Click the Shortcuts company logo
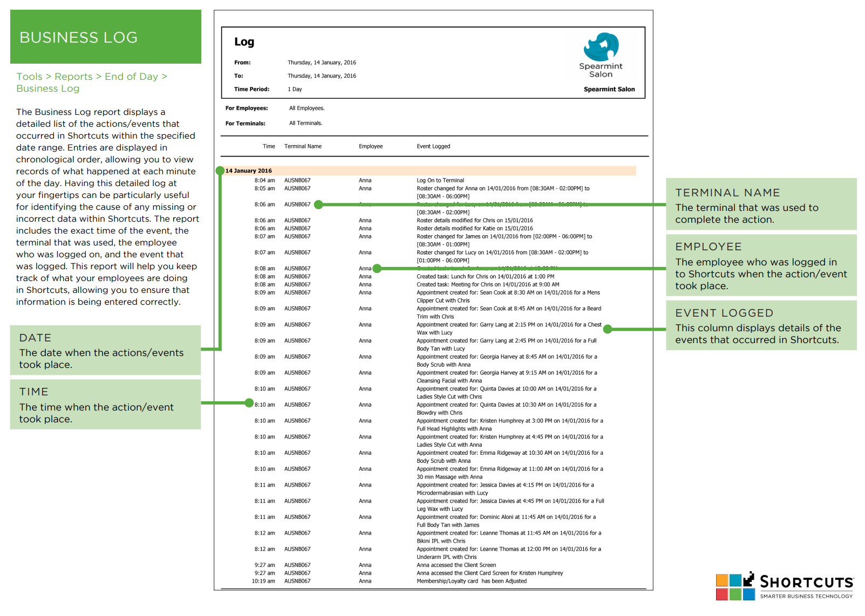This screenshot has height=616, width=865. [x=785, y=586]
